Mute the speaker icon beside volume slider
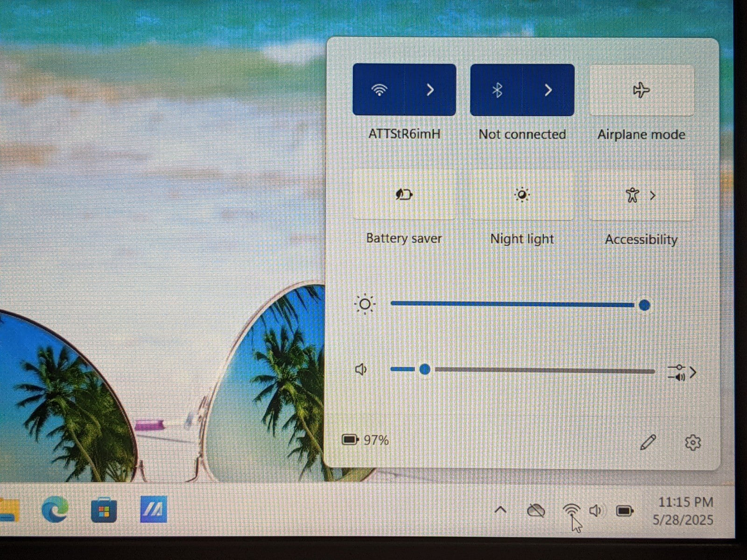The image size is (747, 560). 361,370
